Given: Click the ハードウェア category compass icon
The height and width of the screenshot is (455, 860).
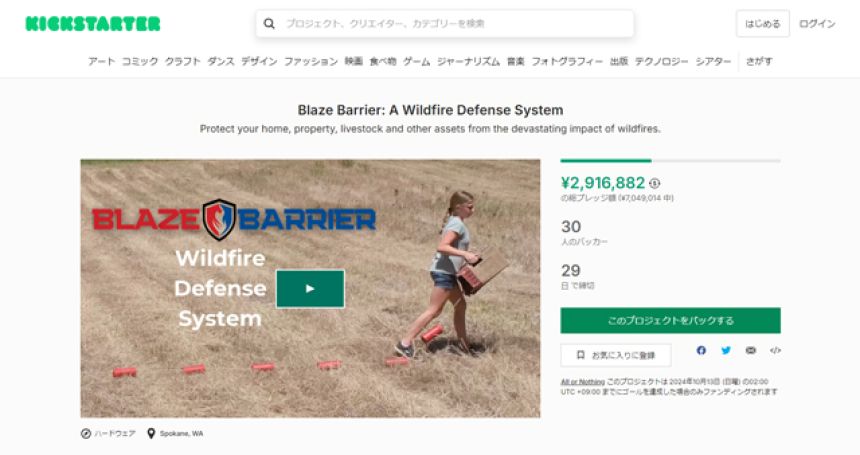Looking at the screenshot, I should pos(86,434).
